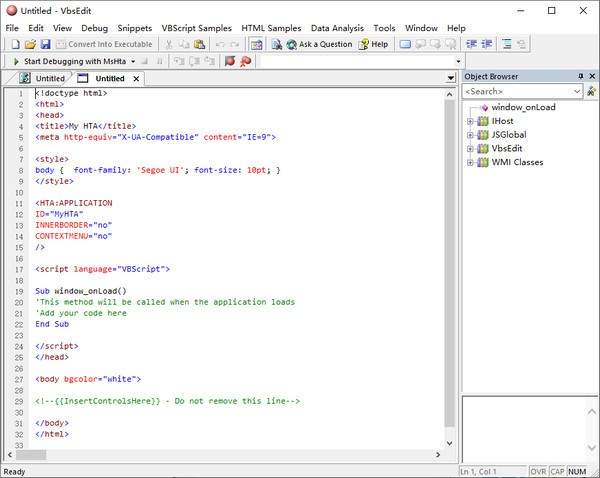Click the Paste clipboard icon

tap(200, 45)
